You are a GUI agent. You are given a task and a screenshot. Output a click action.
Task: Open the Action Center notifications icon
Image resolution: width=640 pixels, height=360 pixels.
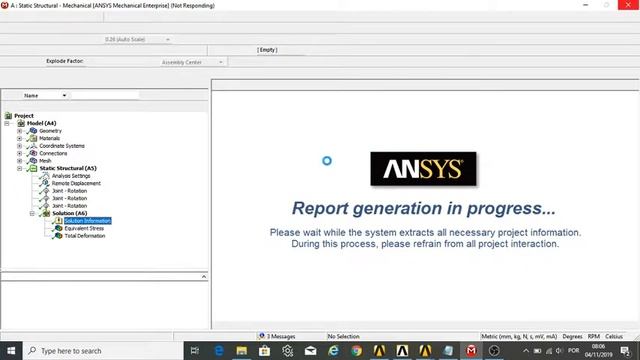tap(625, 351)
